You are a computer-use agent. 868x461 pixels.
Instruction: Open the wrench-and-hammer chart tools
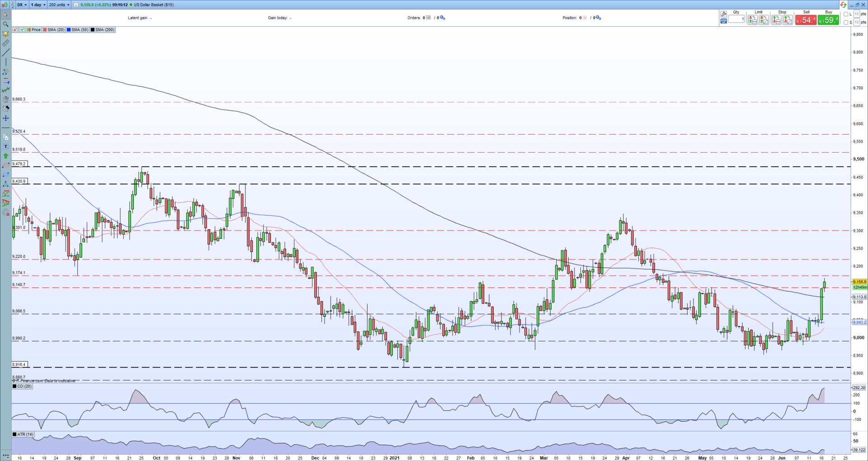point(5,109)
